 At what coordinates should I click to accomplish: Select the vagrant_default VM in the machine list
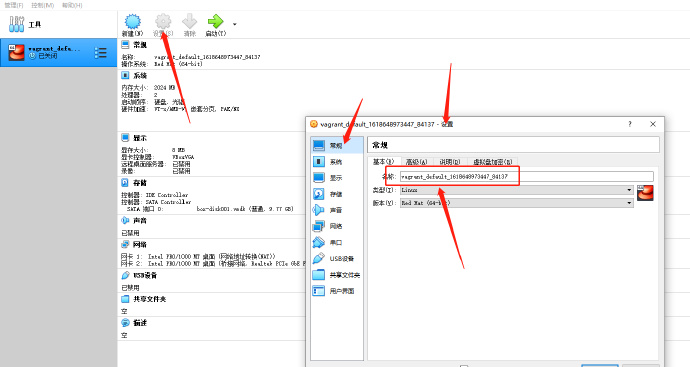click(59, 52)
